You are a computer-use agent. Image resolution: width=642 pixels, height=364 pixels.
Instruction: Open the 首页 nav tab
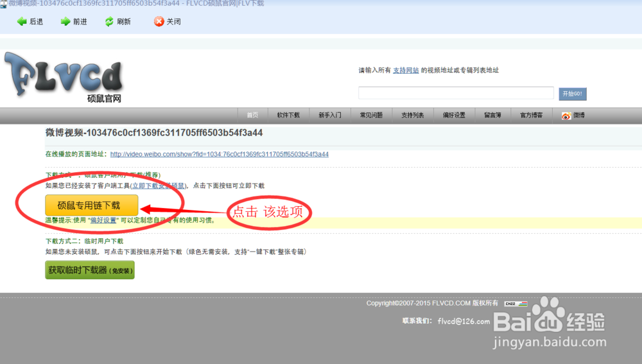[252, 116]
